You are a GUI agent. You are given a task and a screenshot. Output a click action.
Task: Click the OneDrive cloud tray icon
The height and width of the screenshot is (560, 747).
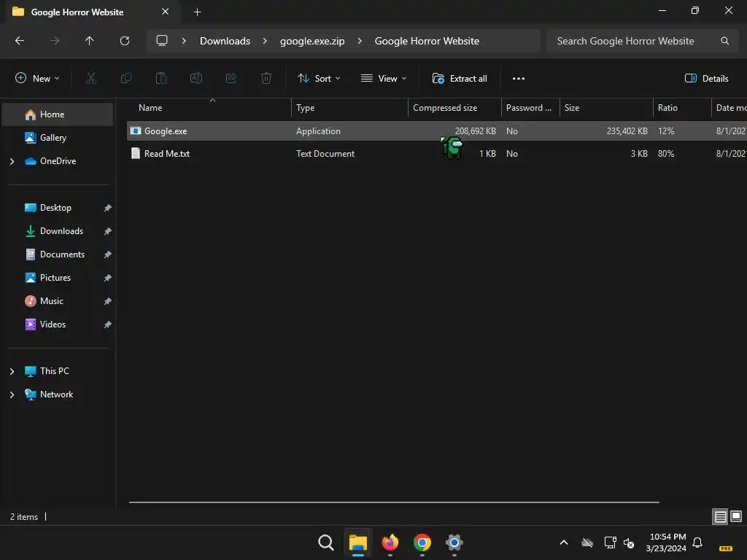587,542
